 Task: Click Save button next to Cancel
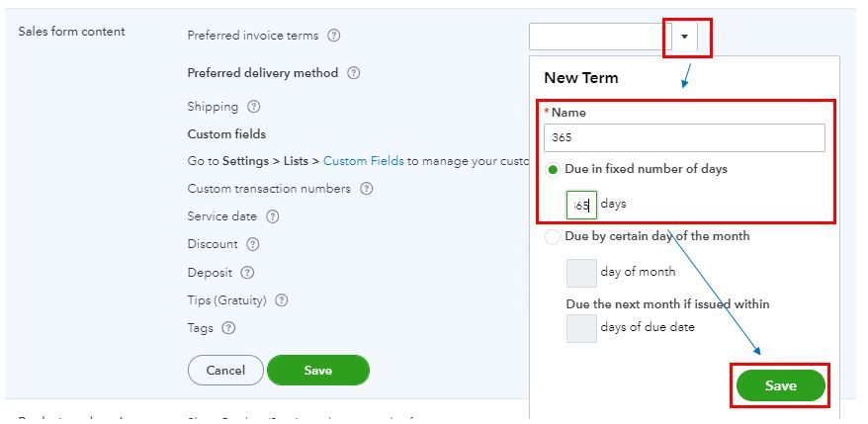(x=317, y=371)
